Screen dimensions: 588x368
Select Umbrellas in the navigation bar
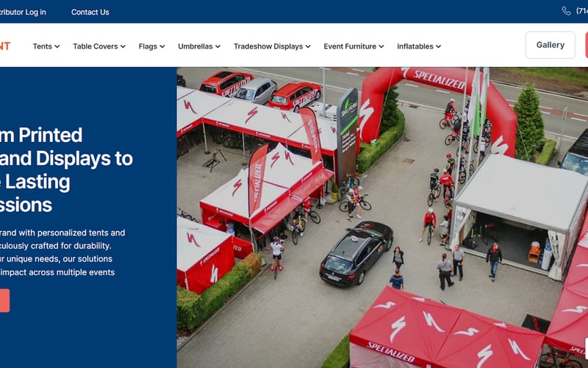tap(199, 46)
